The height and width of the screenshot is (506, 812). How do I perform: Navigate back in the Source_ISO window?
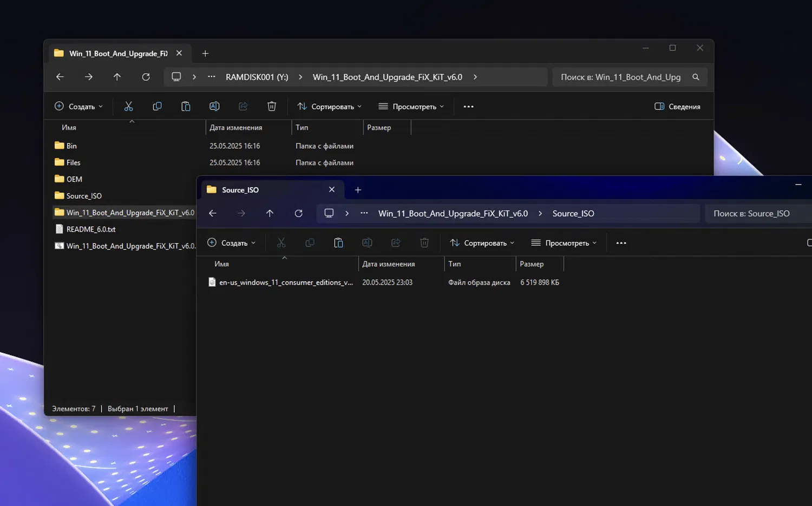click(x=213, y=214)
